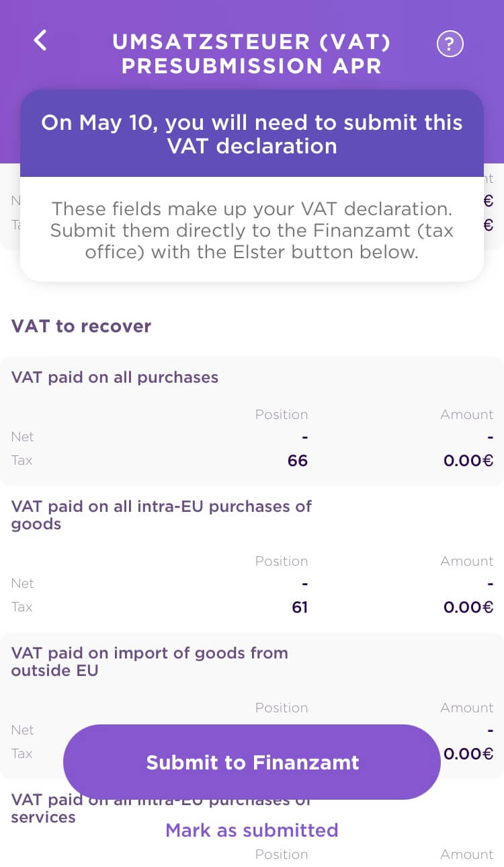Tap the Elster submission info text

point(252,230)
